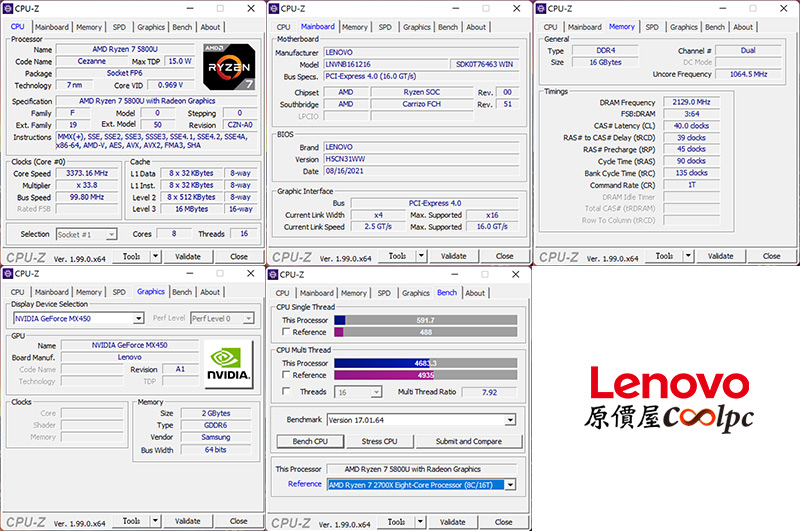The width and height of the screenshot is (800, 531).
Task: Click the CPU-Z title icon of the Mainboard window
Action: (274, 9)
